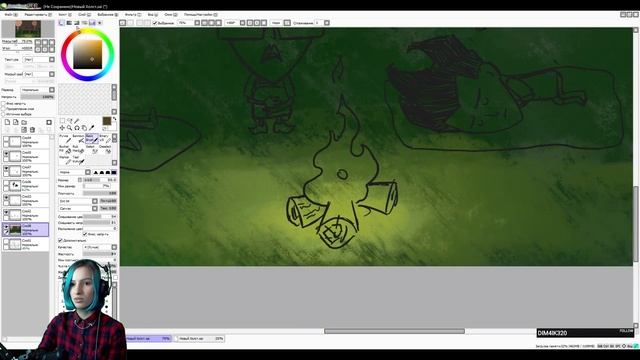640x360 pixels.
Task: Toggle the Дополнительно advanced settings checkbox
Action: coord(60,240)
